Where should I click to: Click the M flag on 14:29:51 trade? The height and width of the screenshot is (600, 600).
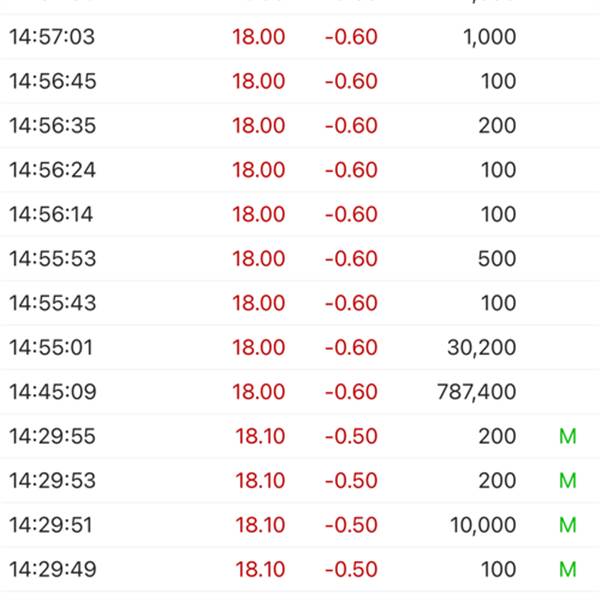[567, 525]
